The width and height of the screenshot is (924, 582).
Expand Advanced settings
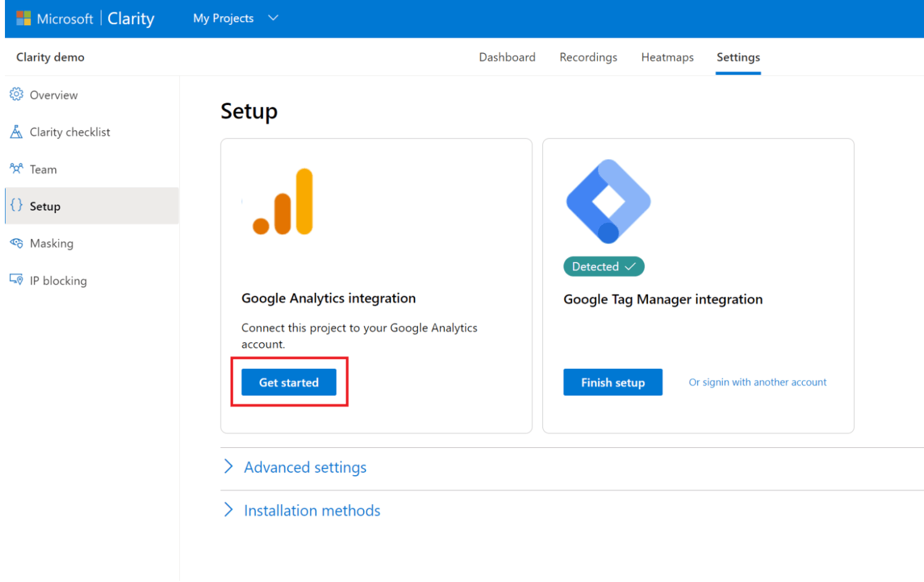pos(304,467)
